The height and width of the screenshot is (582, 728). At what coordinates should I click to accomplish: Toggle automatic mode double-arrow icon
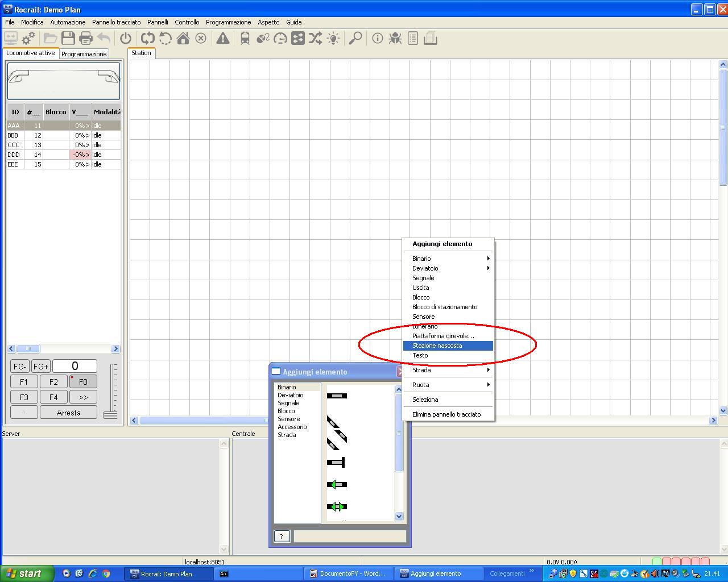[x=148, y=38]
